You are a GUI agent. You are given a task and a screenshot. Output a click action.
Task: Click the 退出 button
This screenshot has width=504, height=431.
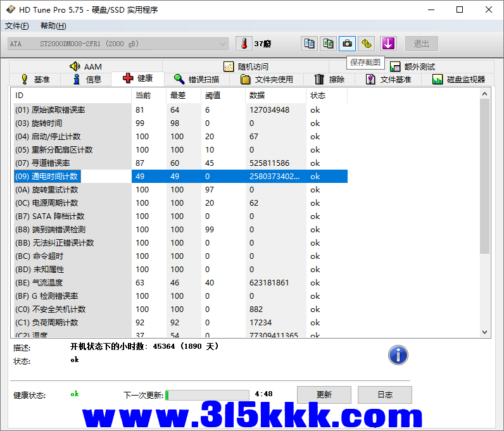point(422,44)
